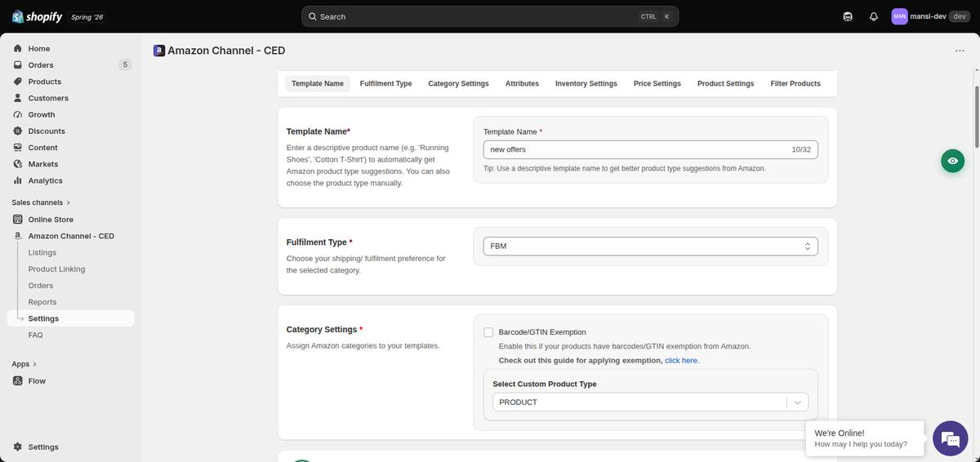Switch to the Fulfilment Type tab
The image size is (980, 462).
385,83
